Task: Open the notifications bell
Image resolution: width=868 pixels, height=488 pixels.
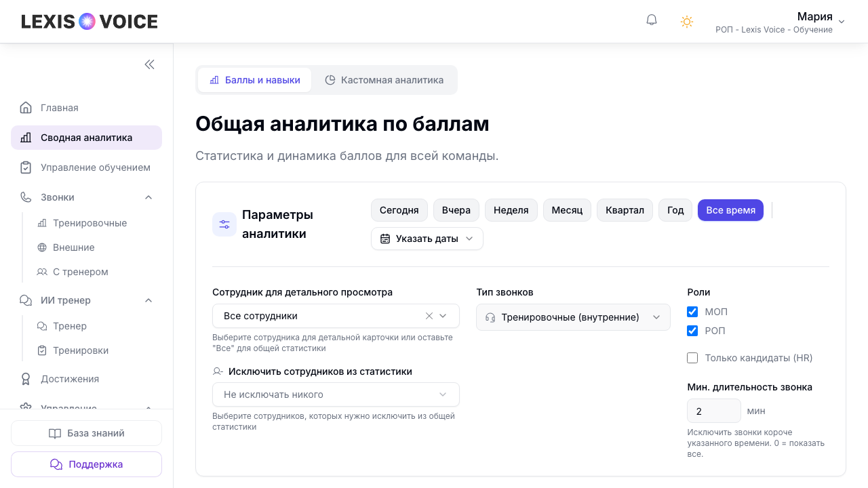Action: pos(652,20)
